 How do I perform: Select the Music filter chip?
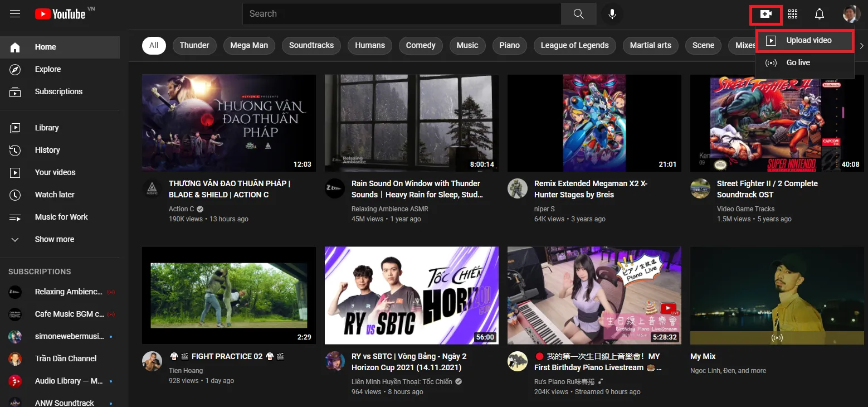coord(467,46)
